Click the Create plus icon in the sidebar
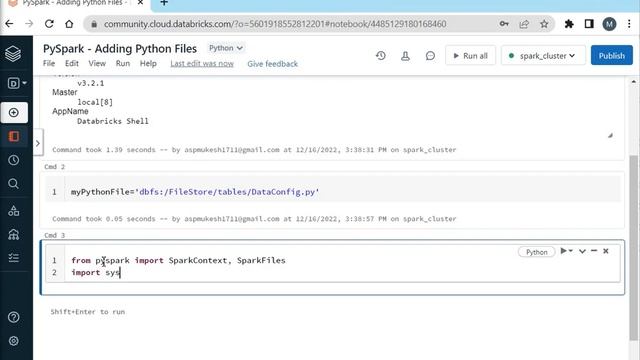The width and height of the screenshot is (640, 360). [14, 113]
